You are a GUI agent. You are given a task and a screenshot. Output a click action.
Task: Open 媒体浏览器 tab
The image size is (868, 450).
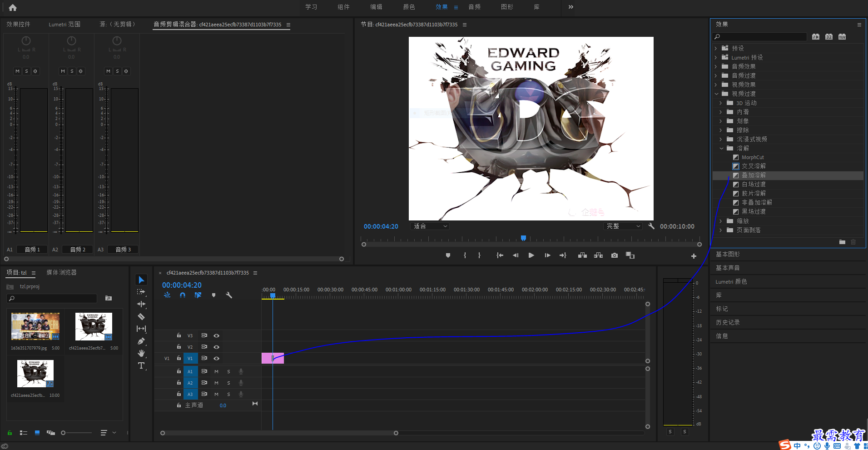pyautogui.click(x=61, y=272)
